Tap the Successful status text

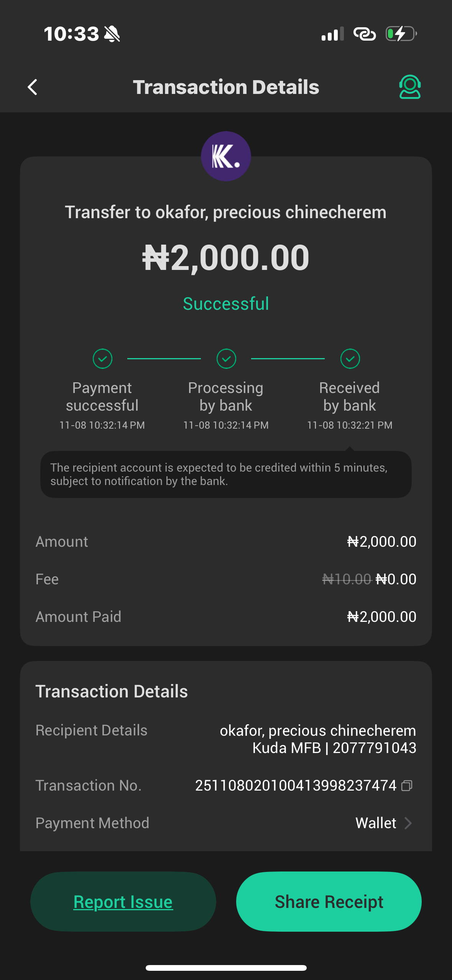coord(226,304)
